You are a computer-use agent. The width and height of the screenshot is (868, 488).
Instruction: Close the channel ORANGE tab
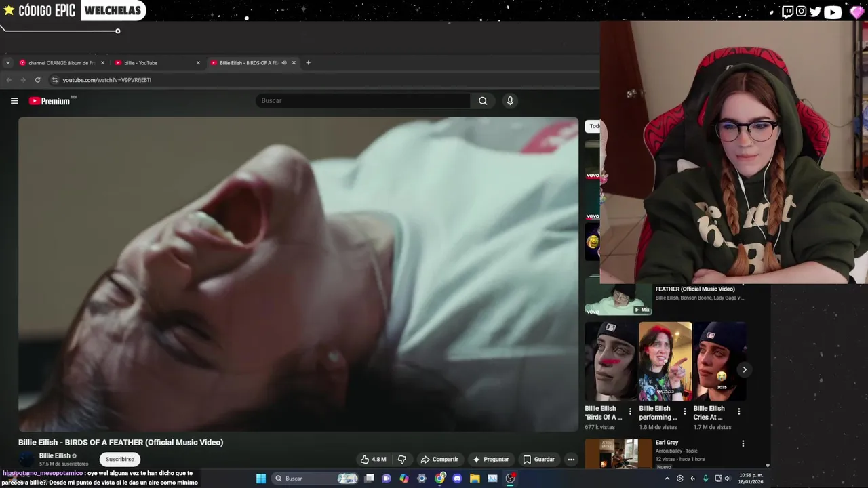pyautogui.click(x=102, y=63)
